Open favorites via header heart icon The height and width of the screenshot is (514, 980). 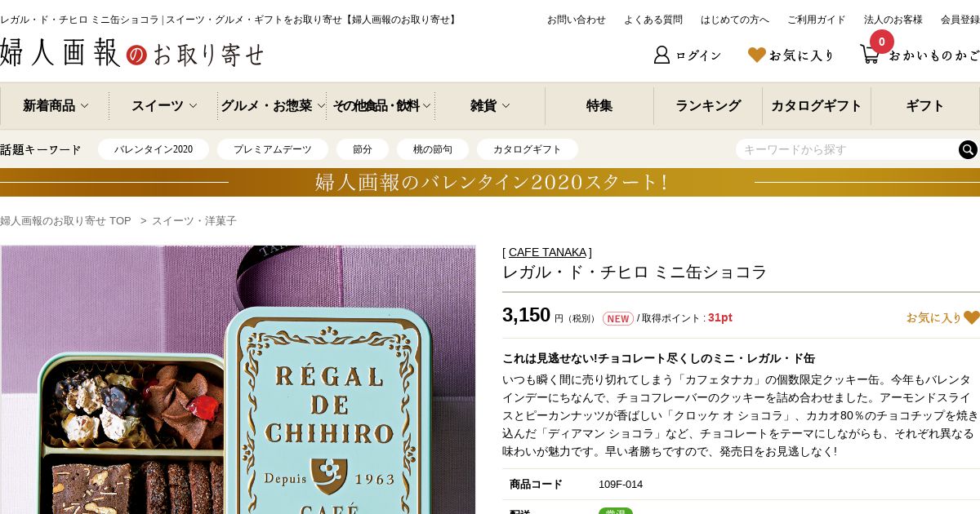tap(757, 55)
